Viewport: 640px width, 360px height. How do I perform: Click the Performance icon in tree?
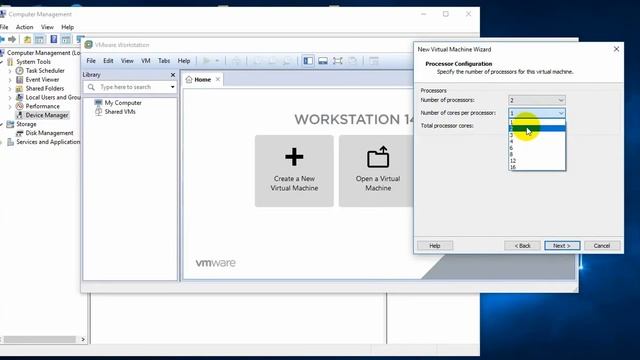coord(19,106)
